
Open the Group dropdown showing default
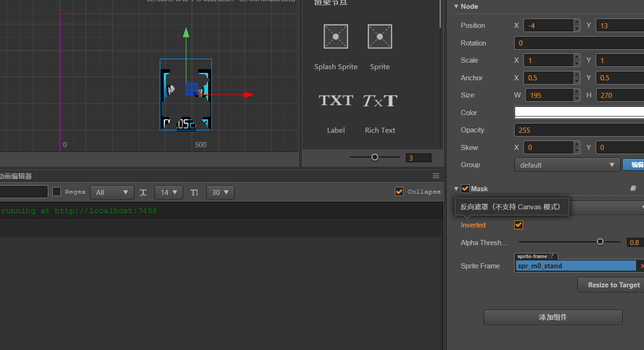click(567, 164)
